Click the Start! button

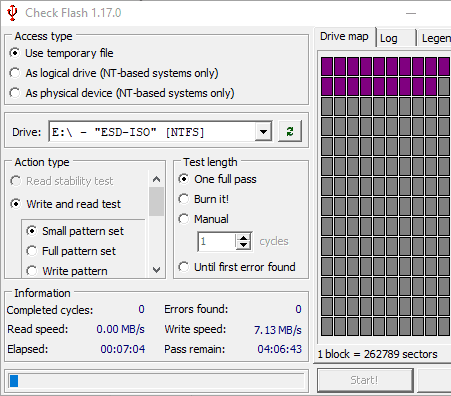(x=365, y=380)
